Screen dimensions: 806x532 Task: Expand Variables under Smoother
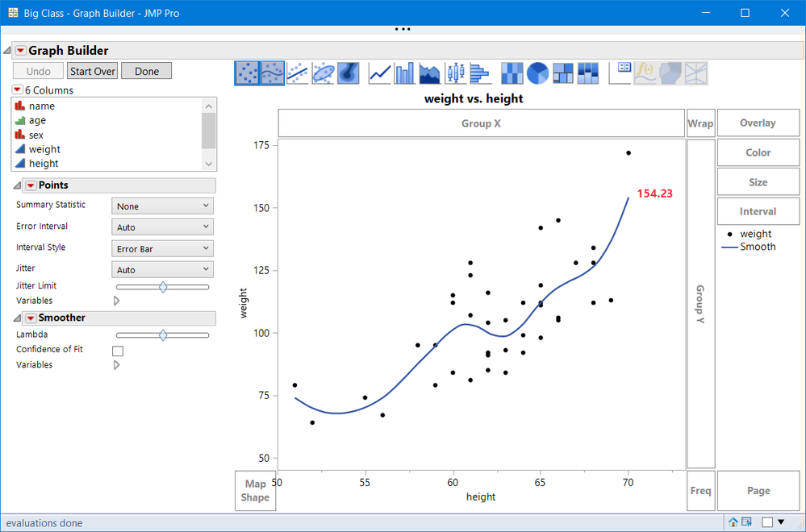pos(117,365)
